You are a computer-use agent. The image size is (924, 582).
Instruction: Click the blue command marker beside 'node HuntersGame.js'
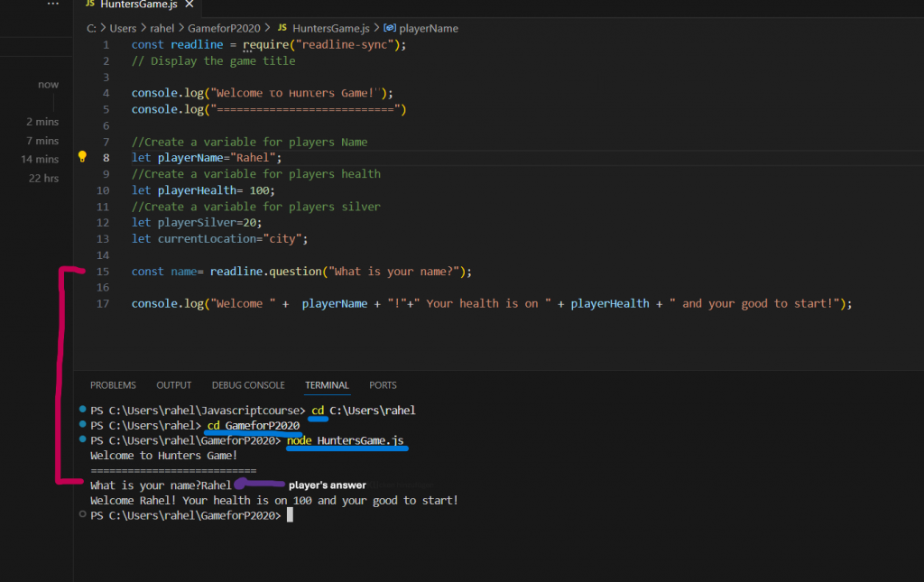[83, 439]
